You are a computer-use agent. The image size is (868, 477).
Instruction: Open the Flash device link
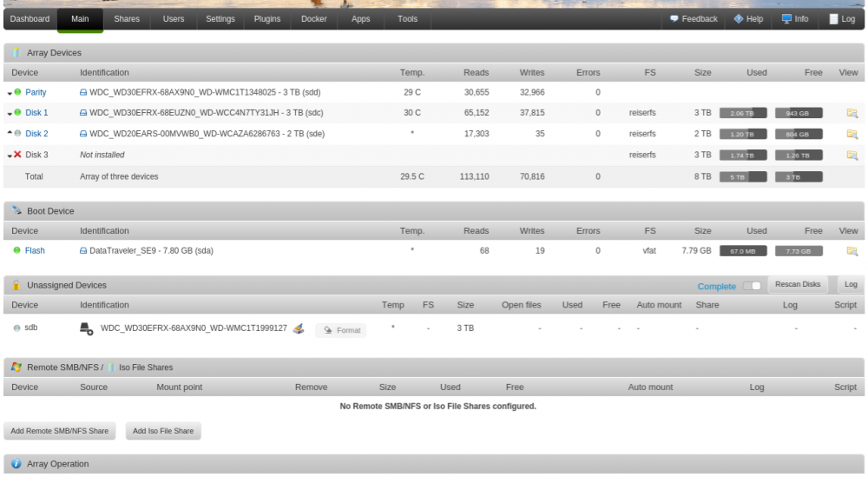coord(35,250)
